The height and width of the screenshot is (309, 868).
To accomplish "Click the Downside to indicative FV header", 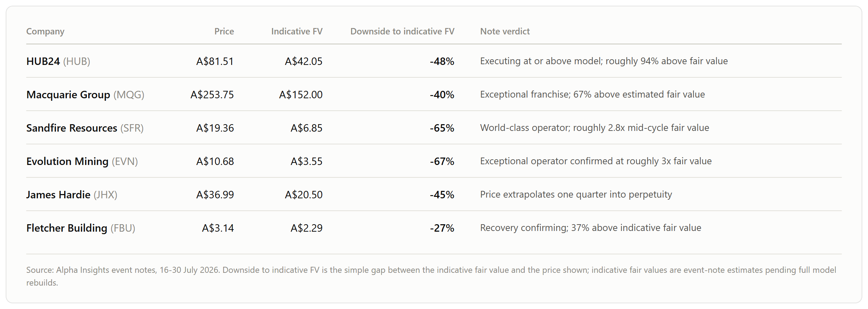I will click(402, 32).
